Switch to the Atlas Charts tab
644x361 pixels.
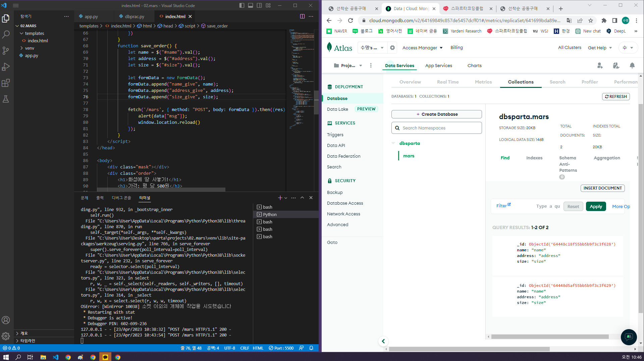[x=474, y=66]
